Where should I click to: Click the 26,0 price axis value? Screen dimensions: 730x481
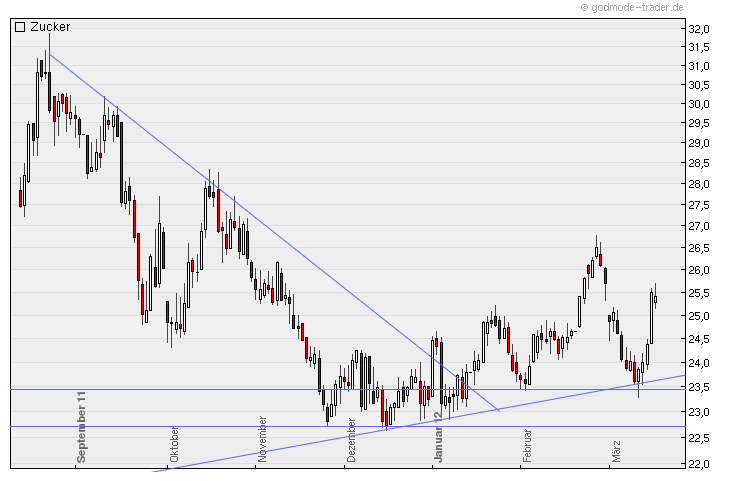click(x=699, y=270)
